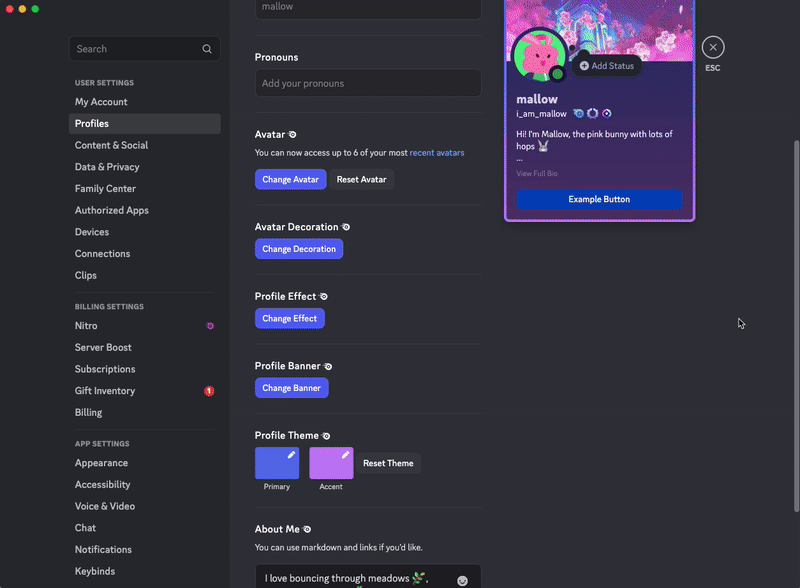Open Clips settings

[x=145, y=276]
